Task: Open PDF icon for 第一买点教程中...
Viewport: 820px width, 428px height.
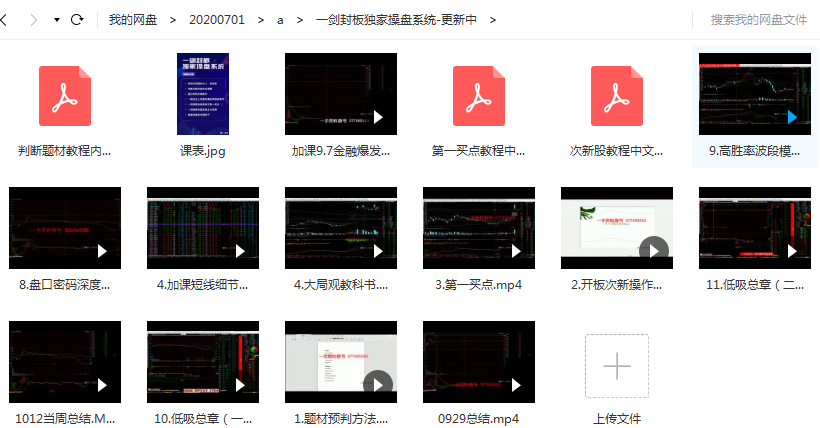Action: tap(479, 96)
